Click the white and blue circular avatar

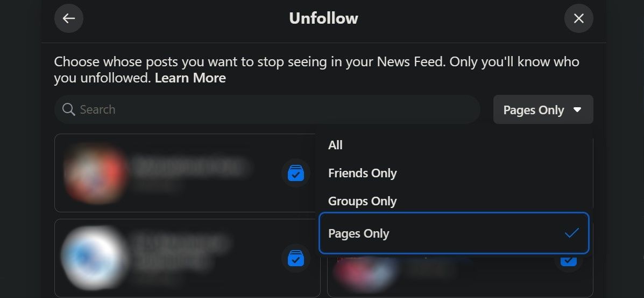tap(90, 258)
